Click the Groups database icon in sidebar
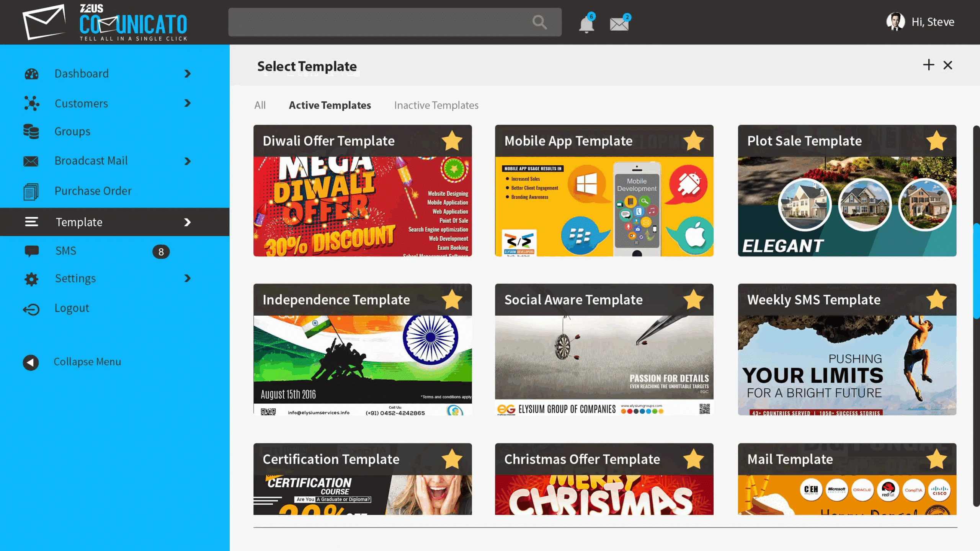The image size is (980, 551). pos(31,131)
